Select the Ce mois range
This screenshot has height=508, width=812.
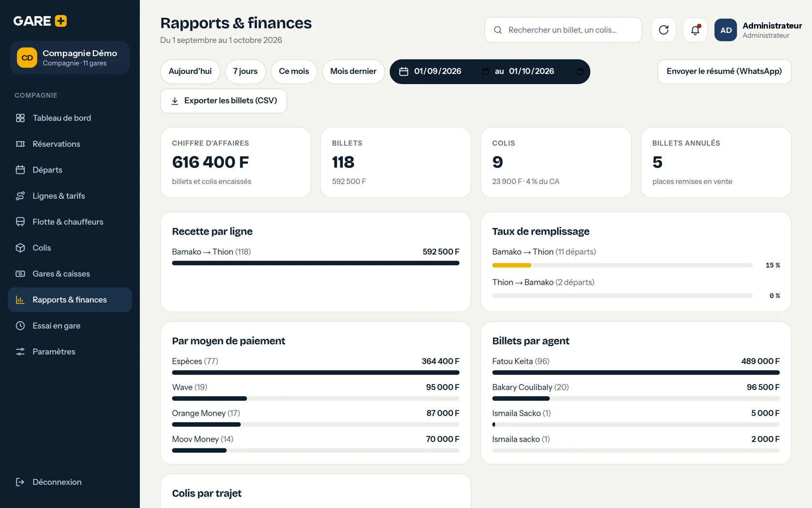(294, 72)
